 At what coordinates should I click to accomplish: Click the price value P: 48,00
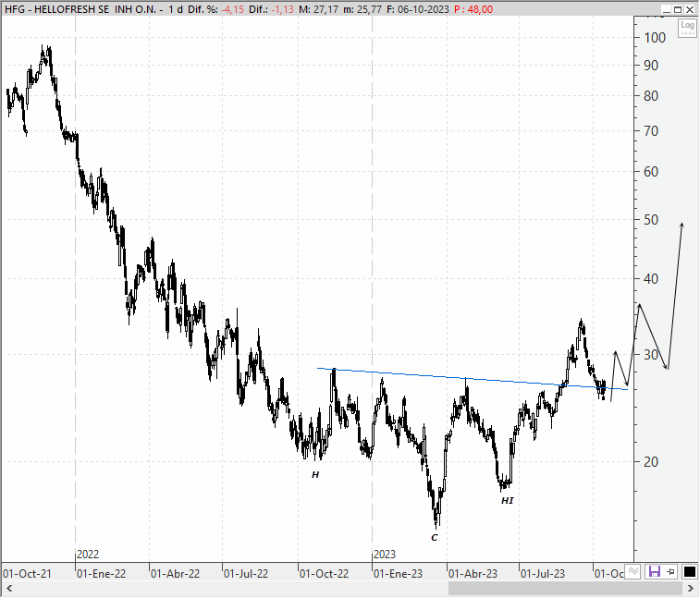point(473,9)
